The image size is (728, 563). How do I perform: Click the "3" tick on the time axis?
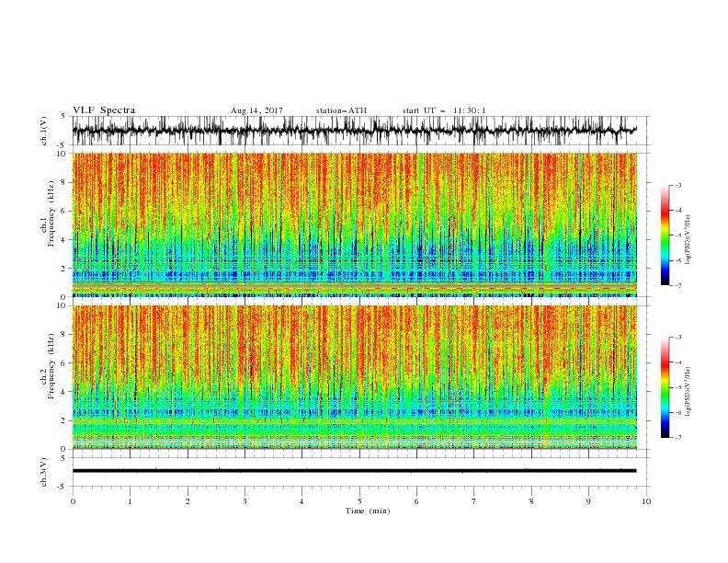pos(245,501)
